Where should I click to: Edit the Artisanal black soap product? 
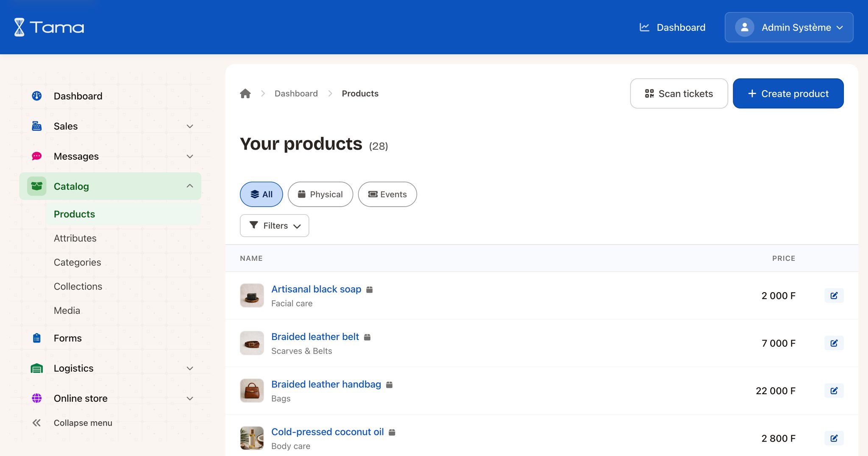(x=834, y=296)
